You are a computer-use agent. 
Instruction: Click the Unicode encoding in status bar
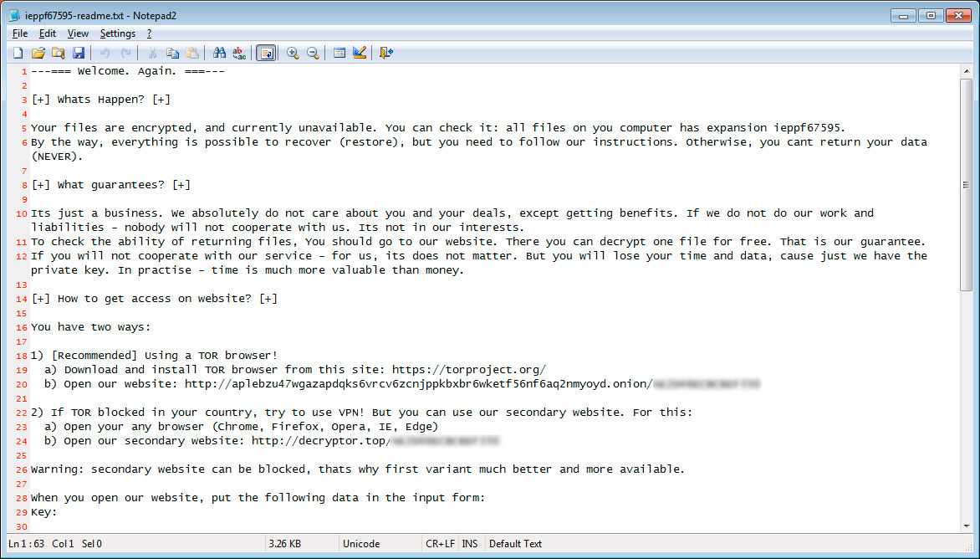[361, 544]
